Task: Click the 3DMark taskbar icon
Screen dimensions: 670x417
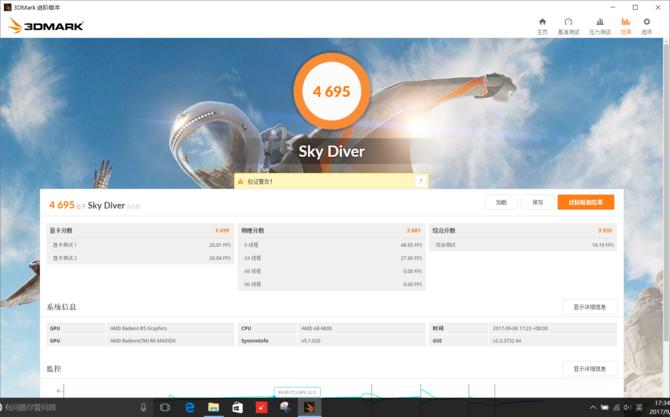Action: pos(309,408)
